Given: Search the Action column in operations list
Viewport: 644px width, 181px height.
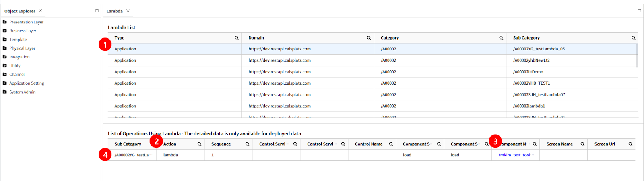Looking at the screenshot, I should [199, 144].
